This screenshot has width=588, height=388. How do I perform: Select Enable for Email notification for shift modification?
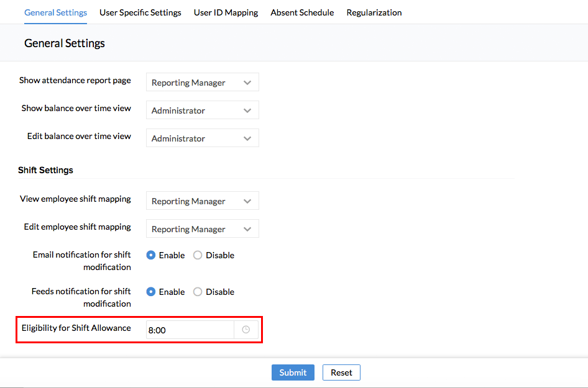click(151, 255)
